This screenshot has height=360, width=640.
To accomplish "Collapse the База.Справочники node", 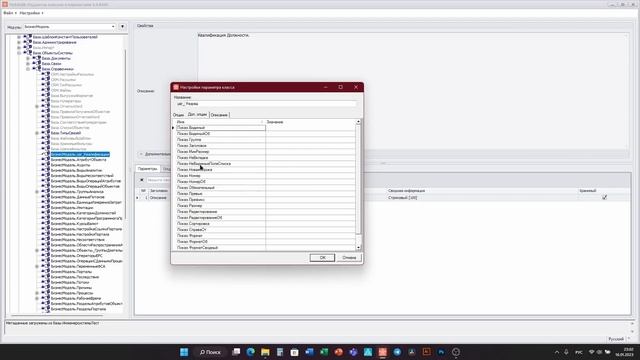I will 28,69.
